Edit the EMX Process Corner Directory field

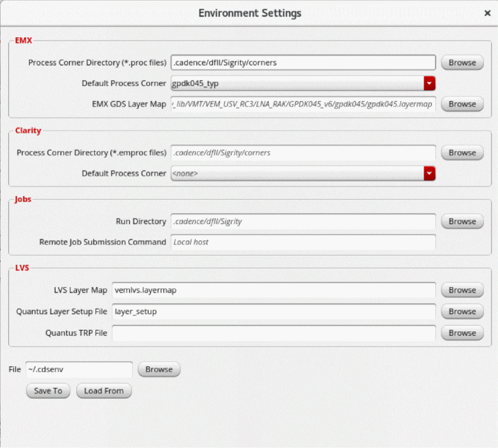point(303,63)
